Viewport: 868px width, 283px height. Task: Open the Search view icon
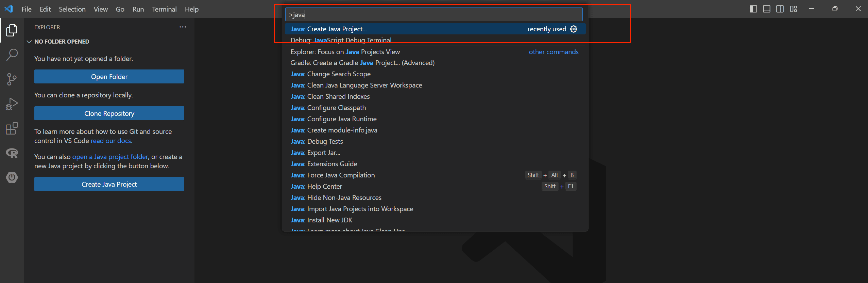point(12,54)
